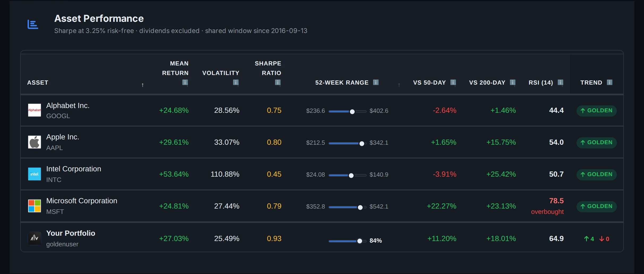Click Microsoft 52-week high $542.1
644x274 pixels.
pyautogui.click(x=379, y=207)
